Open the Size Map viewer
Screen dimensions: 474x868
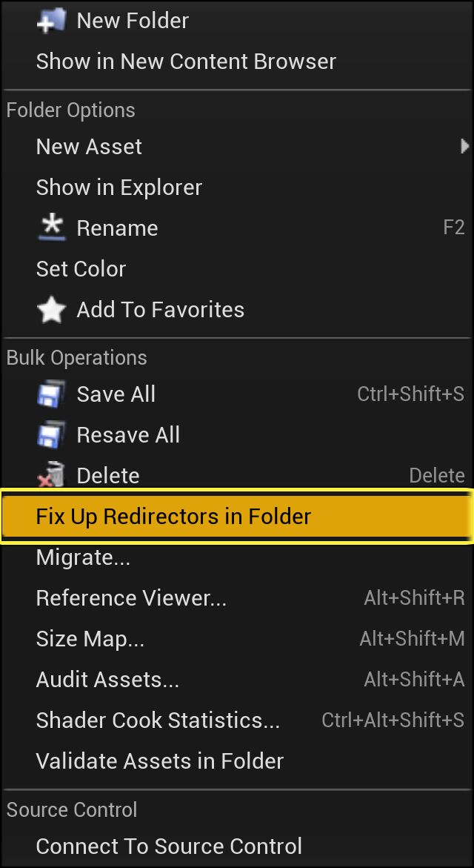coord(91,638)
